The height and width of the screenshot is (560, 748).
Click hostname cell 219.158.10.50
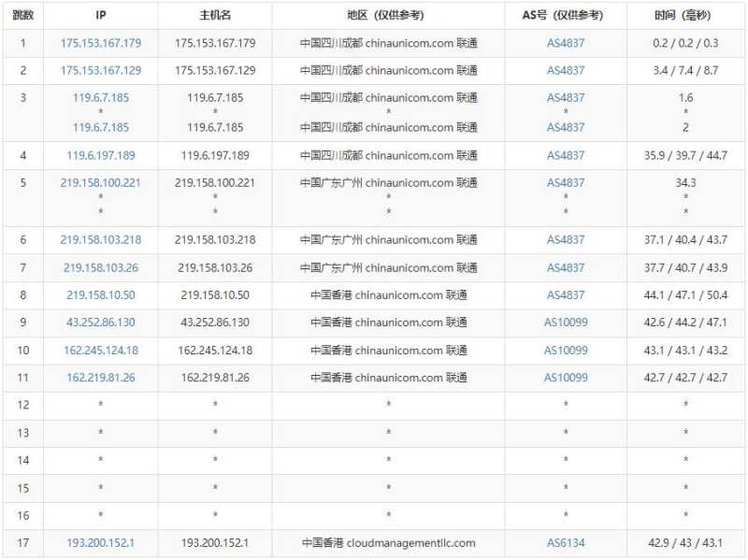[215, 294]
